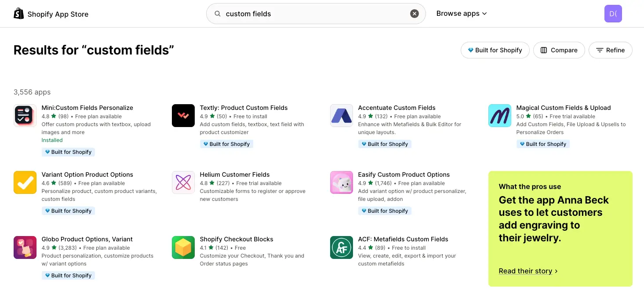Expand the Browse apps menu
The height and width of the screenshot is (291, 644).
461,13
